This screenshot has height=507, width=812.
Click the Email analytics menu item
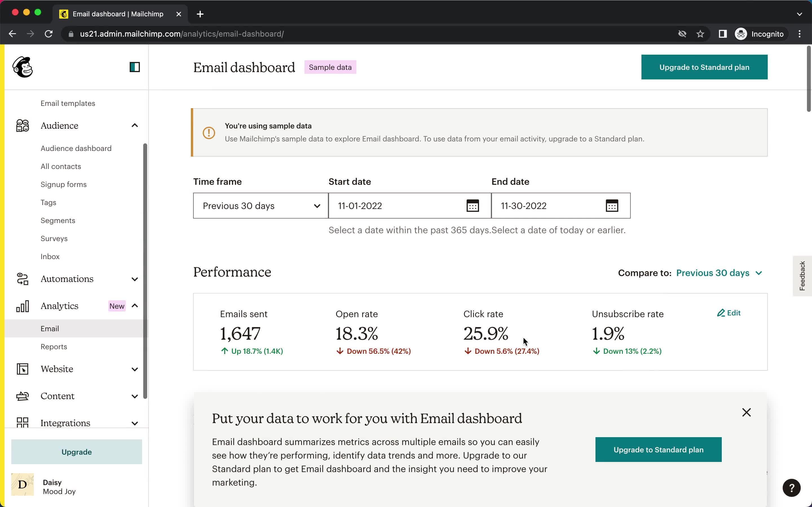coord(49,328)
